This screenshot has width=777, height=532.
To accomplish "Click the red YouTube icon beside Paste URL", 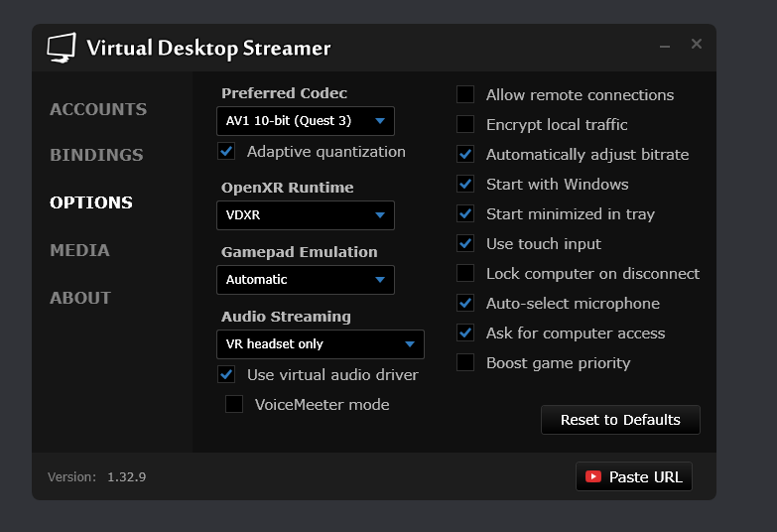I will (x=593, y=476).
